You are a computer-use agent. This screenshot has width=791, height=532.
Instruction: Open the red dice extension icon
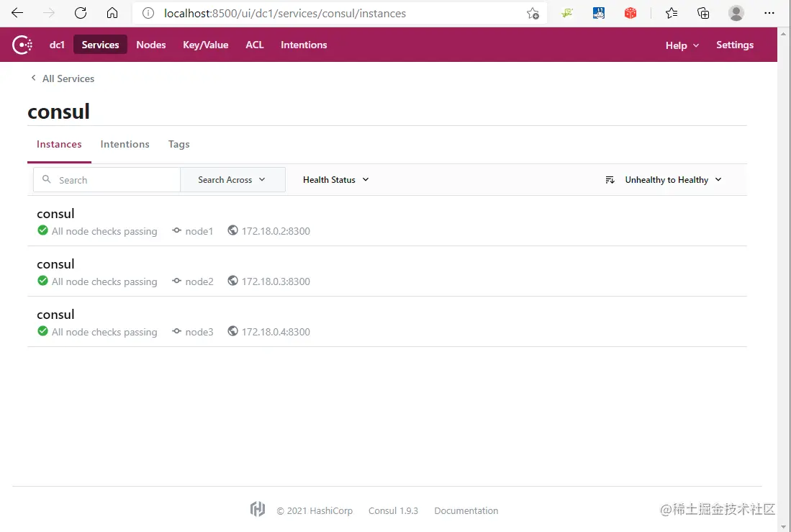[x=630, y=14]
